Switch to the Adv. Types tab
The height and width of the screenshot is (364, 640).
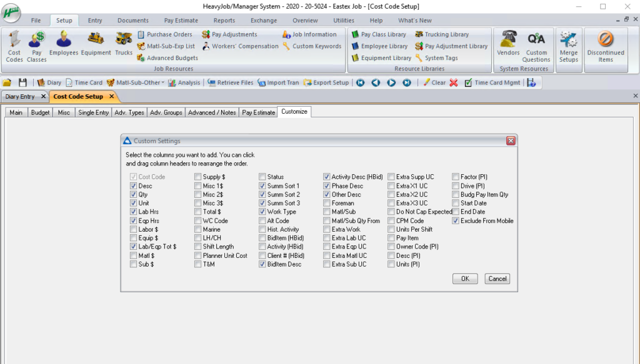pyautogui.click(x=129, y=112)
